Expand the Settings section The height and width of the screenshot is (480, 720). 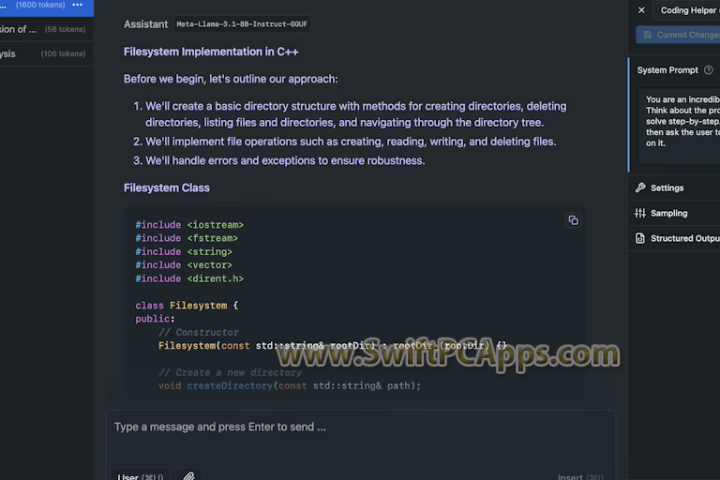pos(674,188)
